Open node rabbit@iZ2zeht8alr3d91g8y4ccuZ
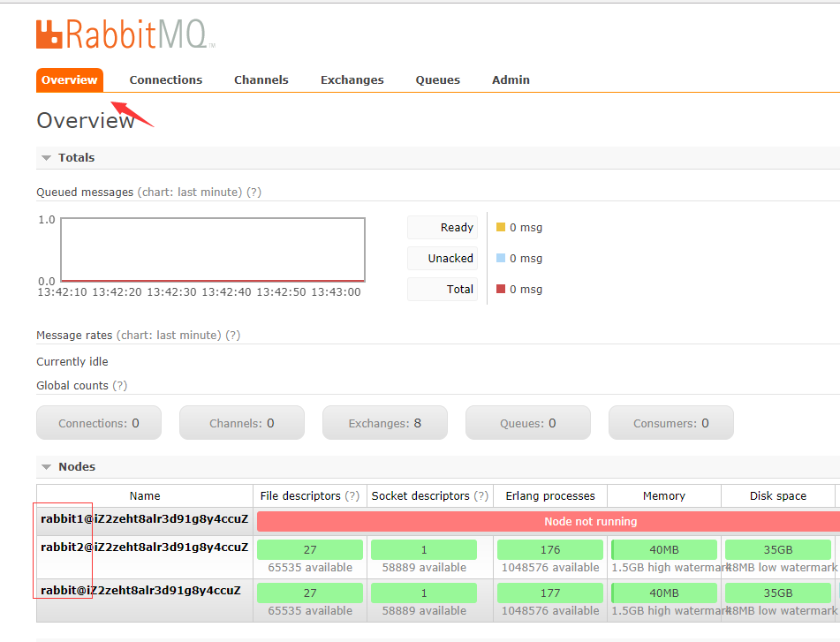The height and width of the screenshot is (642, 840). point(141,591)
